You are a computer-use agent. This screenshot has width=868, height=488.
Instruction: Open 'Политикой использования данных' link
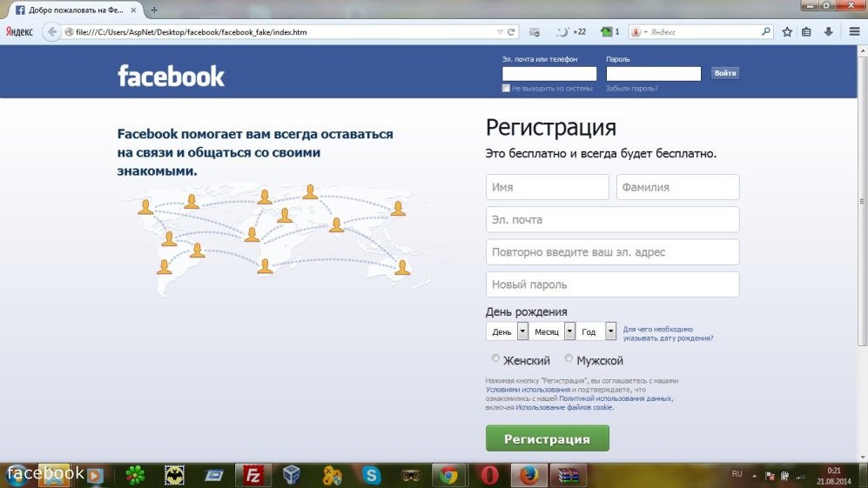tap(616, 398)
